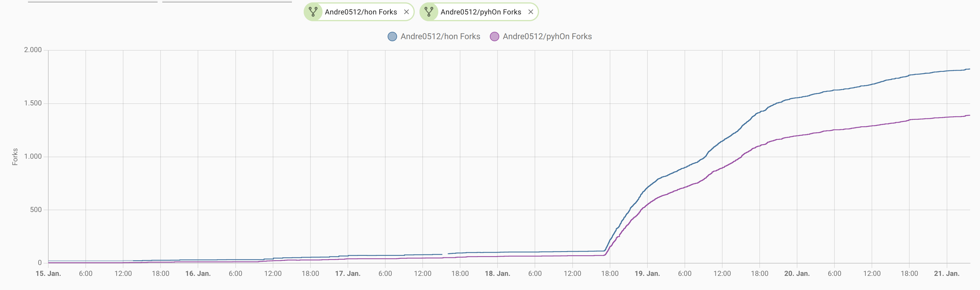The image size is (980, 290).
Task: Select the Andre0512/hon Forks chip label
Action: click(x=361, y=12)
